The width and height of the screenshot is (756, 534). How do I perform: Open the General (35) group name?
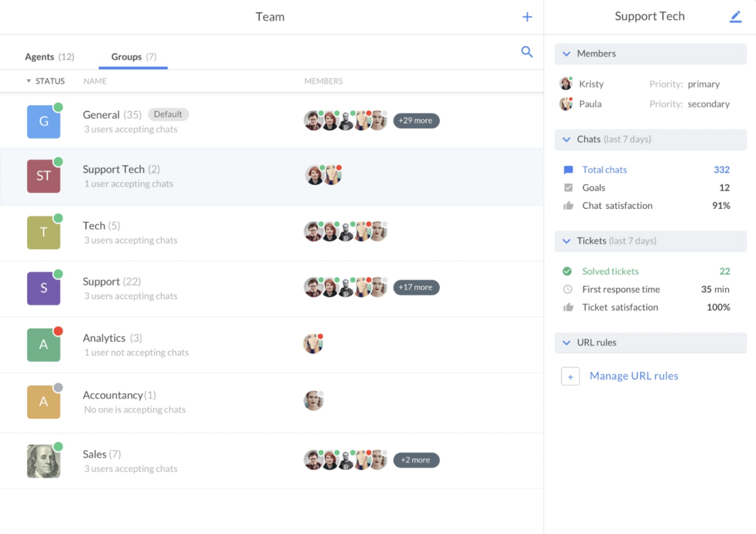click(x=112, y=115)
